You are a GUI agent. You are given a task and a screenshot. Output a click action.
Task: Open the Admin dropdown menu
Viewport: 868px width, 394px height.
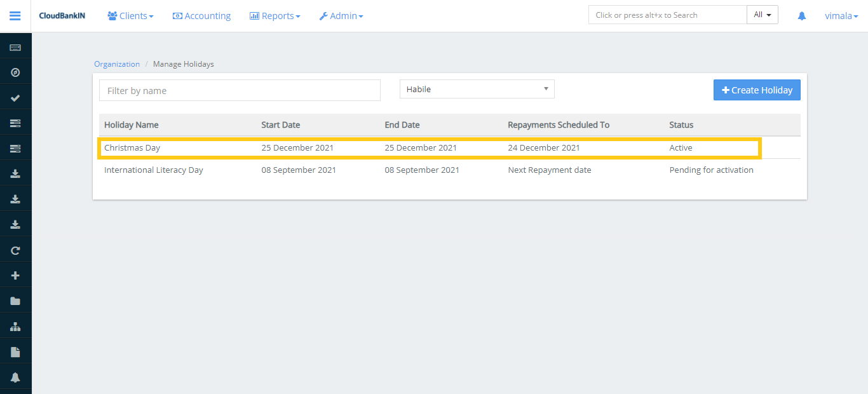pos(341,16)
